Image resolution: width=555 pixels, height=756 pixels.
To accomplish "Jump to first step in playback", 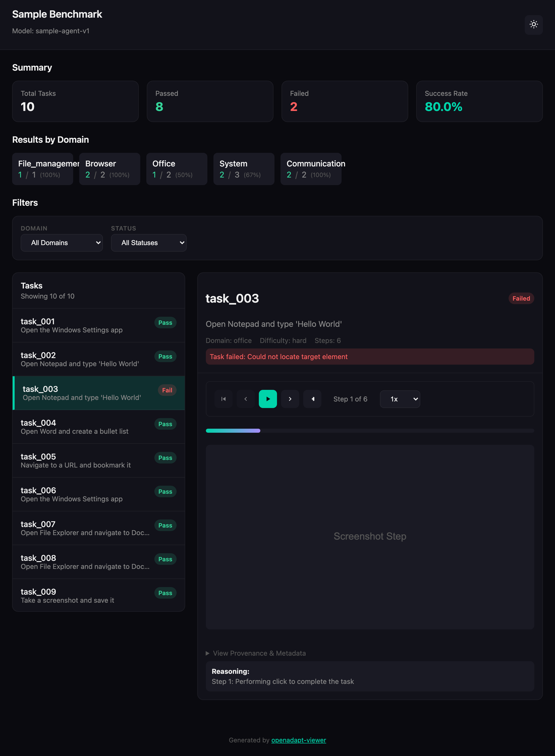I will click(x=224, y=399).
